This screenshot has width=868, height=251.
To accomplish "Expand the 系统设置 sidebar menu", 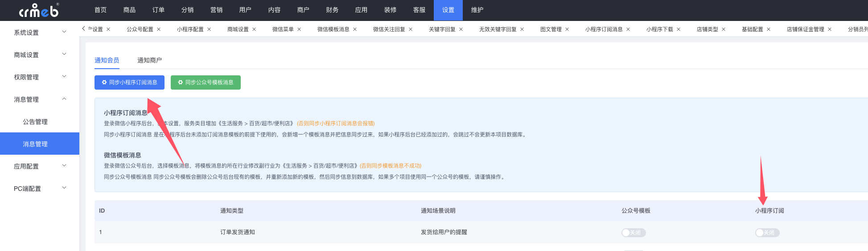I will pyautogui.click(x=39, y=33).
